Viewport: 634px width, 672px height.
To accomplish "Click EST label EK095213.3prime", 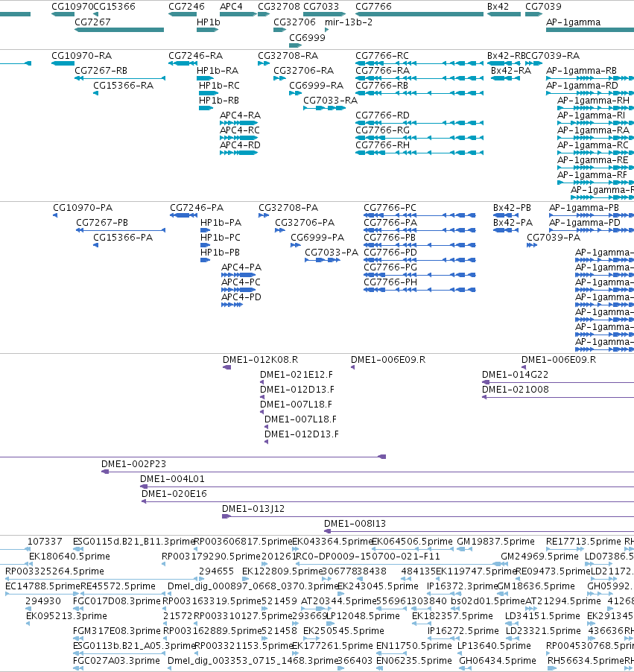I will tap(66, 616).
